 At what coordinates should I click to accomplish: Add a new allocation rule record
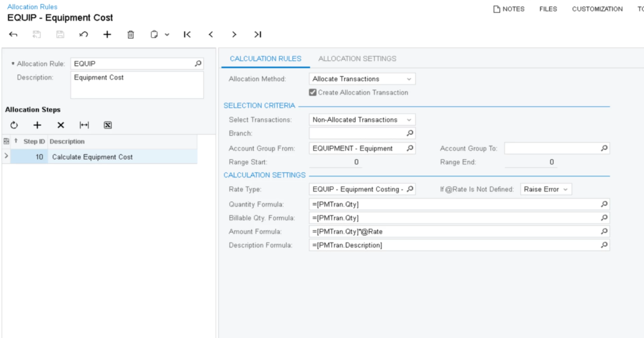tap(107, 34)
